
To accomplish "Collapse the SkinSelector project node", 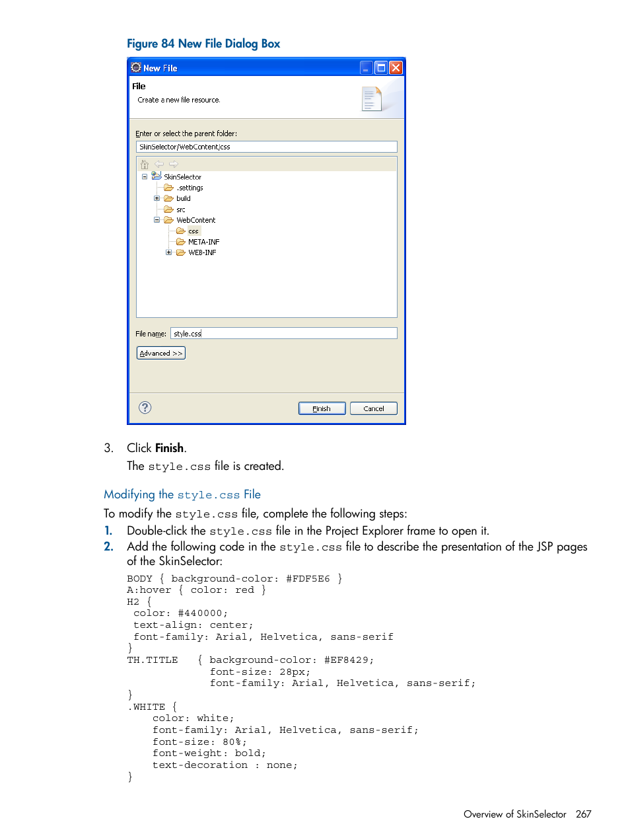I will 145,176.
